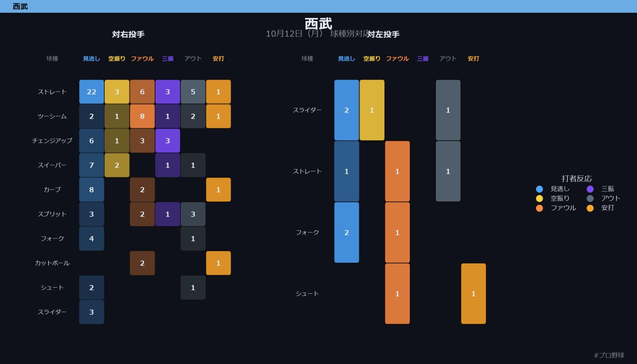
Task: Click the ファウル legend dot
Action: 539,208
